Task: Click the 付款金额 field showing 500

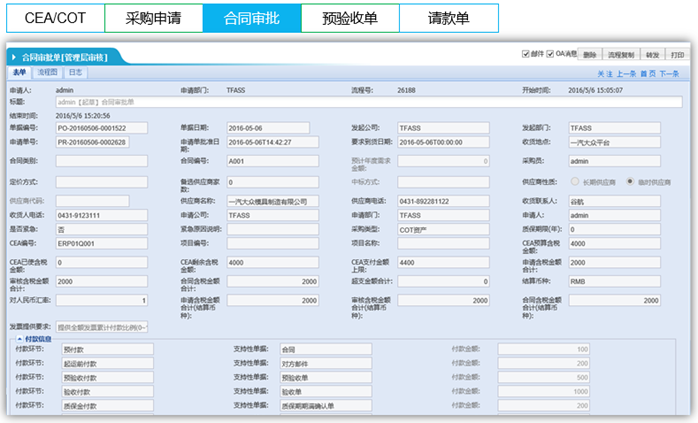Action: pyautogui.click(x=544, y=378)
